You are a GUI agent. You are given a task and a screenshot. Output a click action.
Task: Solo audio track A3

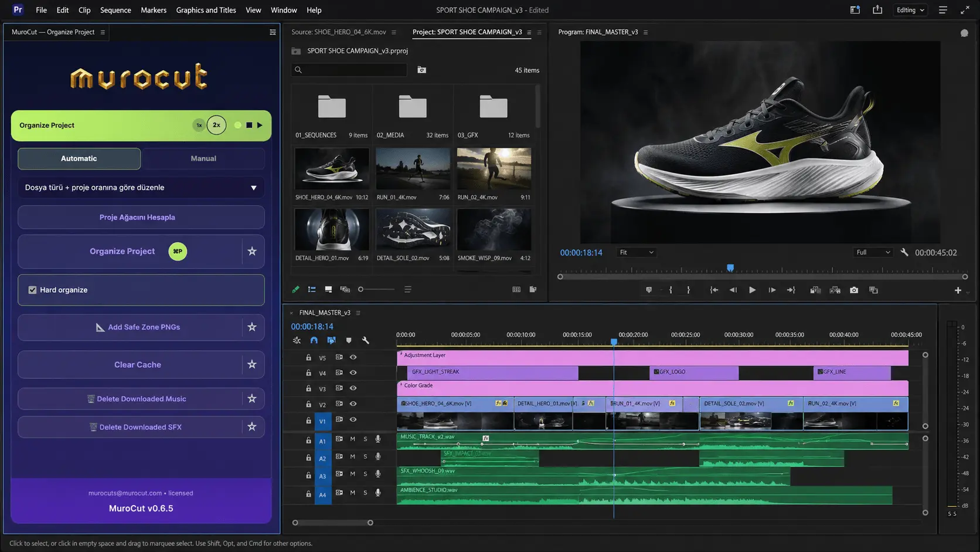click(x=365, y=474)
